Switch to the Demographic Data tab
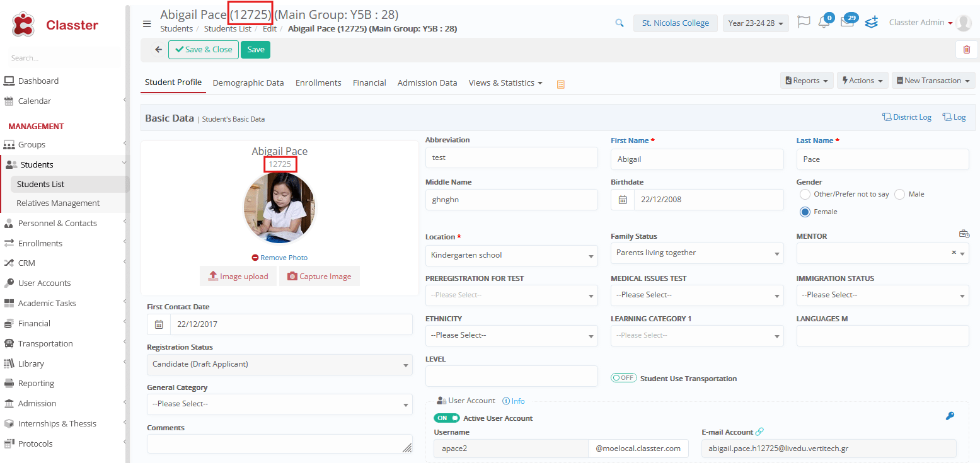Screen dimensions: 980x463 pyautogui.click(x=248, y=83)
